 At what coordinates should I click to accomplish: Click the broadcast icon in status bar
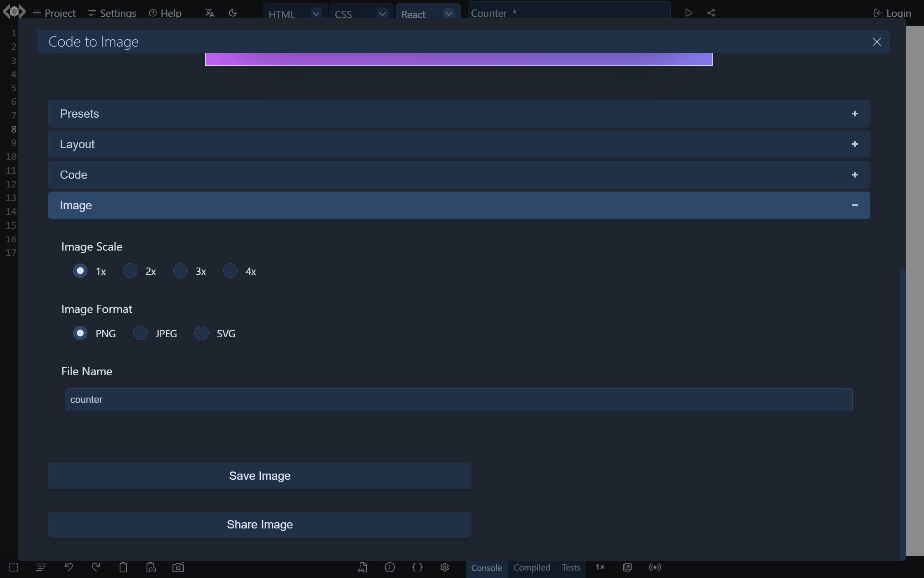click(x=655, y=567)
